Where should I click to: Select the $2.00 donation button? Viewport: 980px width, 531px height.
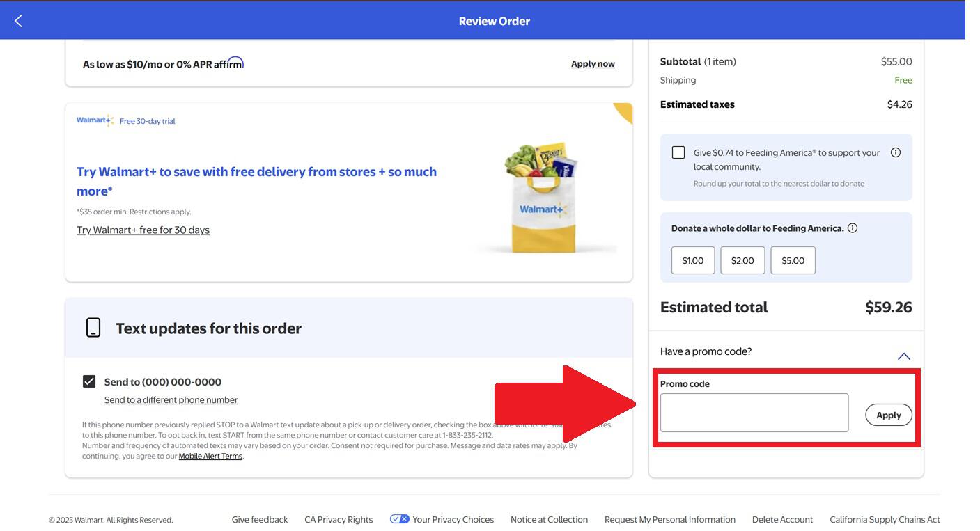pyautogui.click(x=742, y=260)
